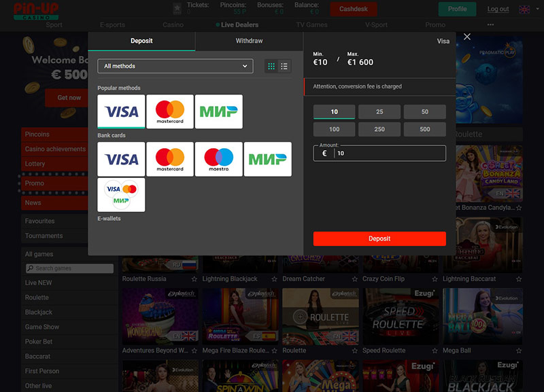Select Visa in Bank cards section
Screen dimensions: 544x392
click(121, 159)
